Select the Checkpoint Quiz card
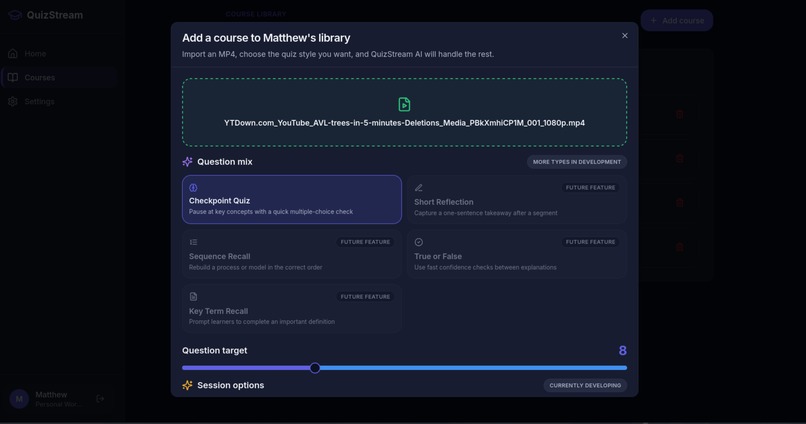Image resolution: width=806 pixels, height=424 pixels. pos(292,199)
